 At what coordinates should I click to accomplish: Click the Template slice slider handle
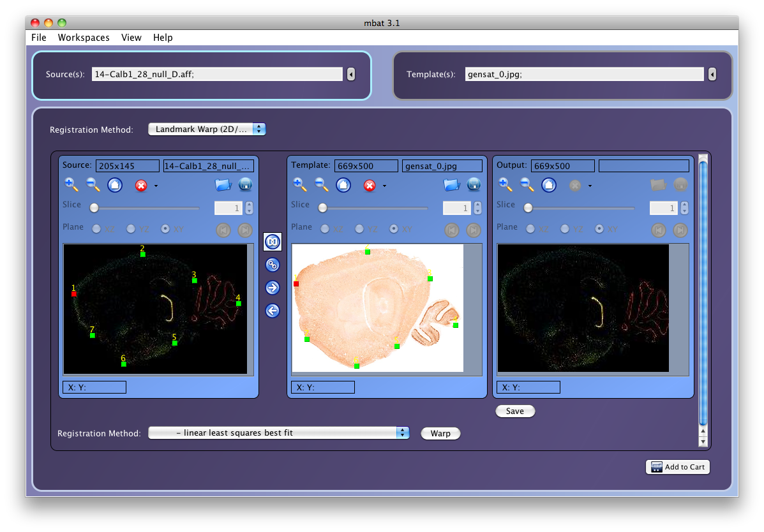(322, 208)
